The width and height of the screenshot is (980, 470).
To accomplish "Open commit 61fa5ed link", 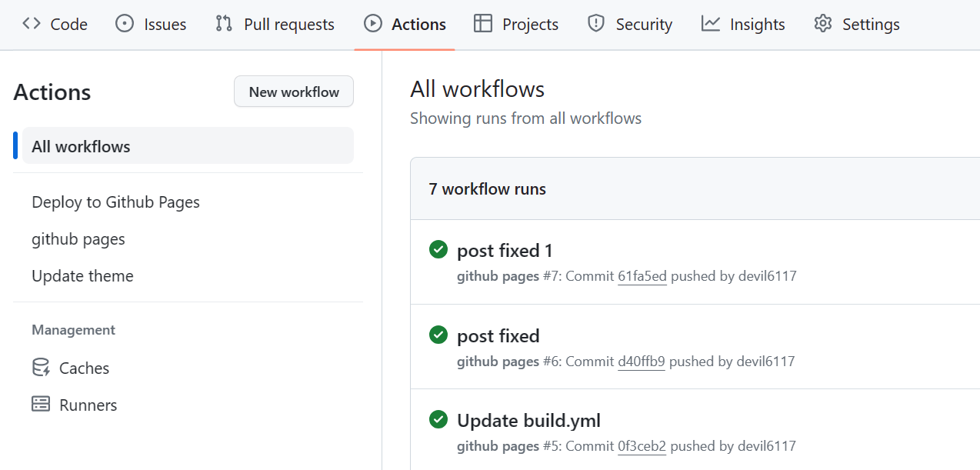I will pos(642,276).
